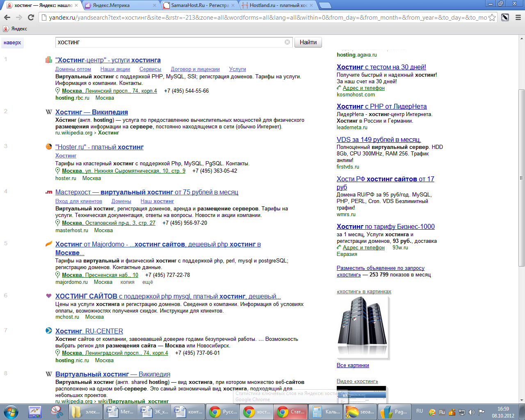The image size is (525, 420).
Task: Click the Найти search button
Action: coord(308,42)
